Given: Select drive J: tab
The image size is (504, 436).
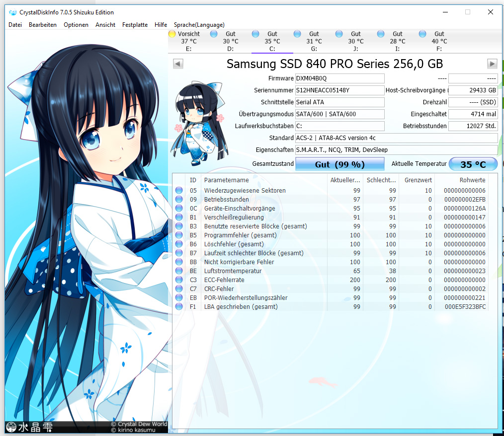Looking at the screenshot, I should click(356, 41).
